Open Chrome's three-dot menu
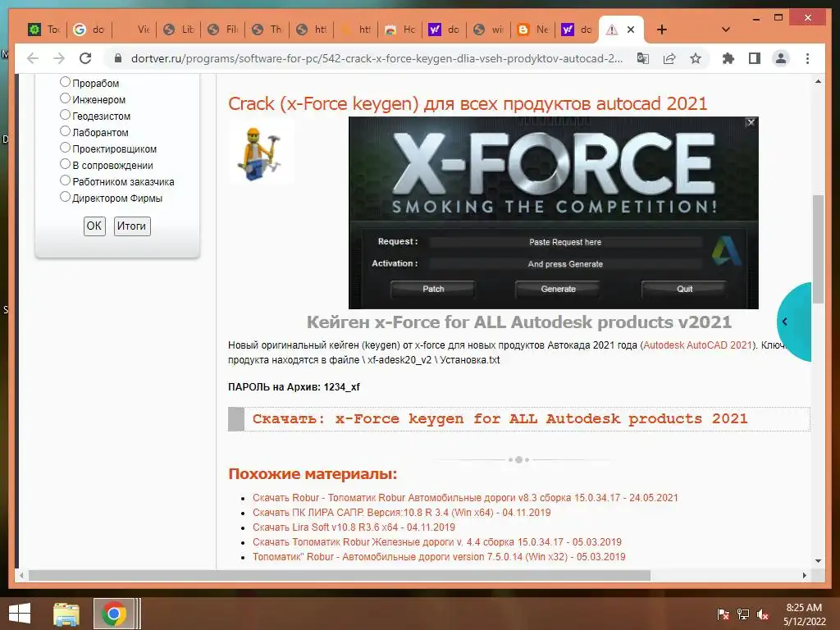 pos(807,58)
